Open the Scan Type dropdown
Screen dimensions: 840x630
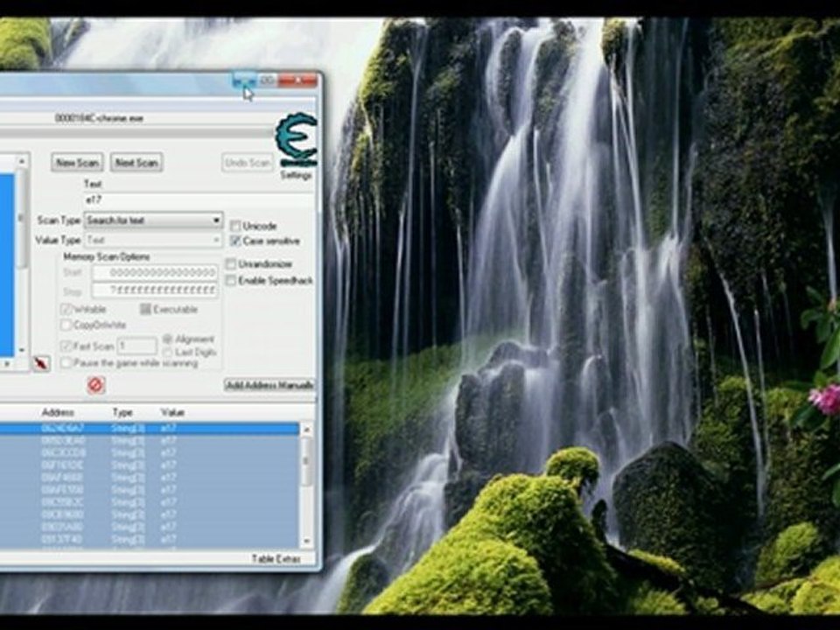coord(153,220)
